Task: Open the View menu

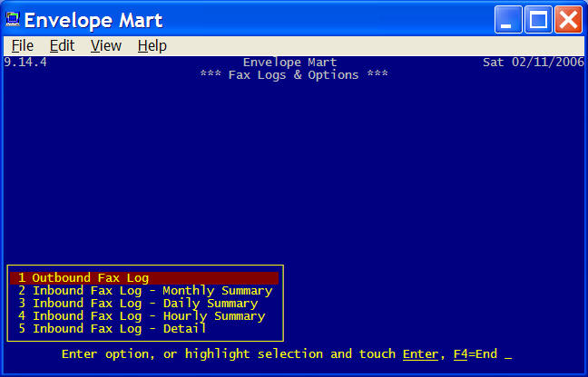Action: point(105,45)
